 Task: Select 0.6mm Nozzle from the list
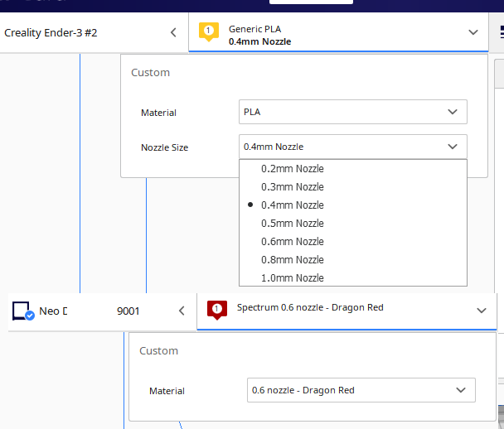[x=353, y=242]
